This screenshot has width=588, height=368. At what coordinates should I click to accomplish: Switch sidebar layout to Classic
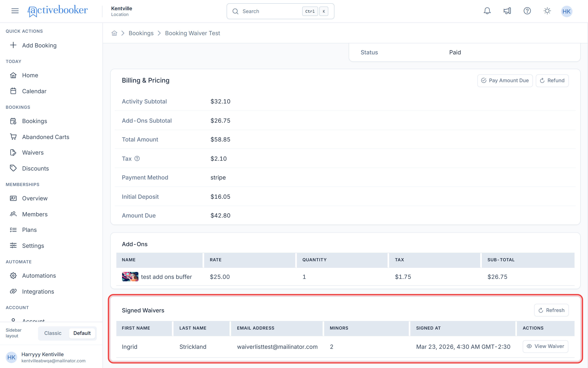[53, 333]
